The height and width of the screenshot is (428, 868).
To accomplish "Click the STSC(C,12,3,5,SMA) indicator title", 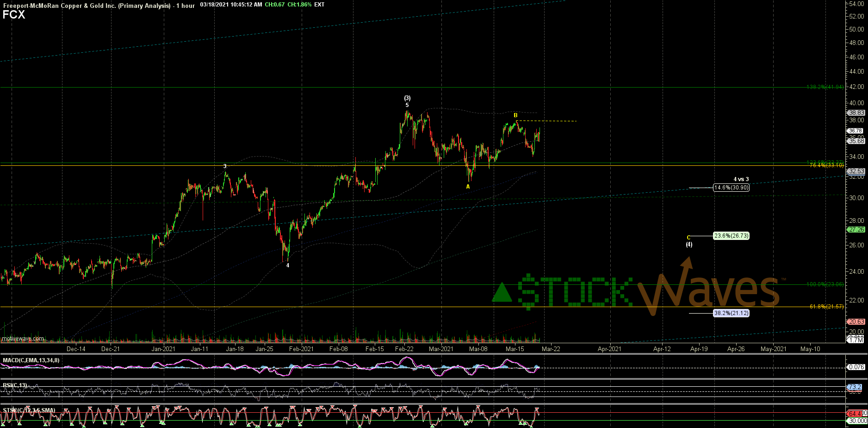I will [x=29, y=410].
